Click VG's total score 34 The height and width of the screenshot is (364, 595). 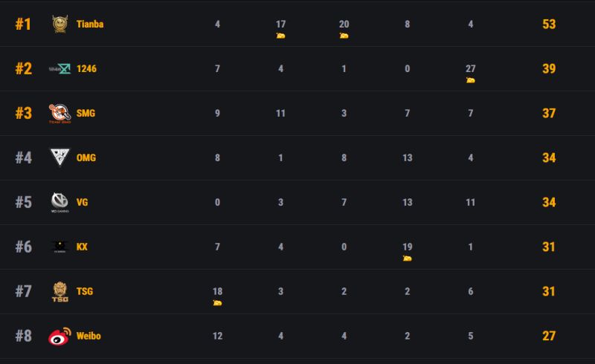click(549, 203)
